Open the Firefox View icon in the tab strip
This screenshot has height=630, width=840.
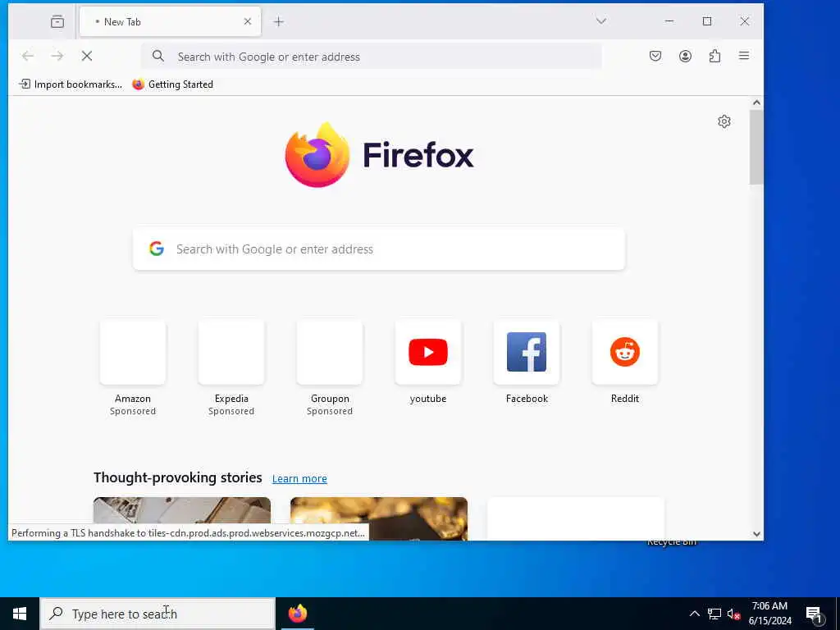pyautogui.click(x=57, y=21)
